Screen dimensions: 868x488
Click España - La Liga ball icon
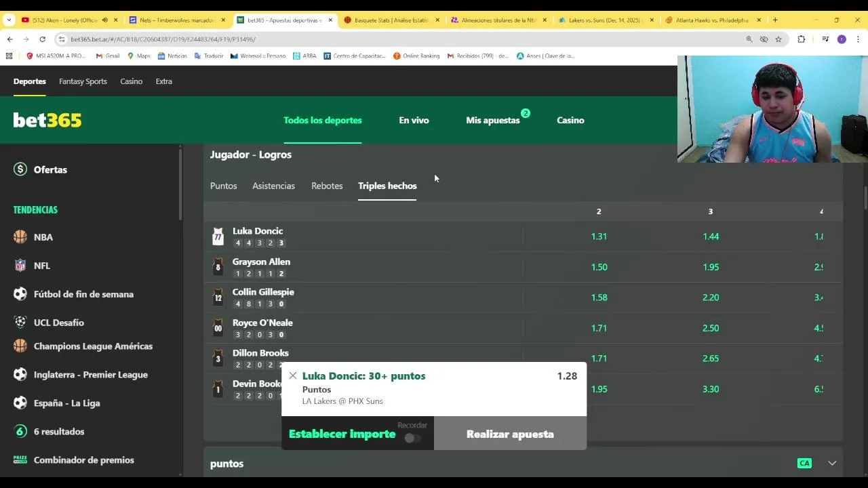point(20,403)
